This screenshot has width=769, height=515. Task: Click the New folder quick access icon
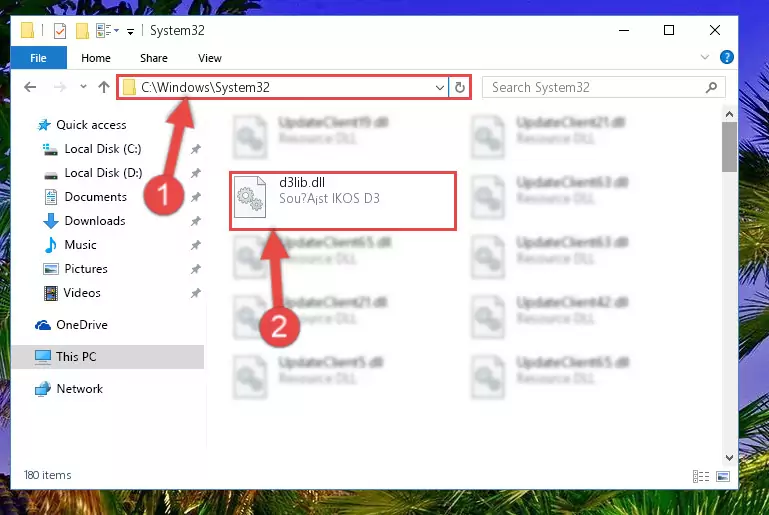[82, 31]
